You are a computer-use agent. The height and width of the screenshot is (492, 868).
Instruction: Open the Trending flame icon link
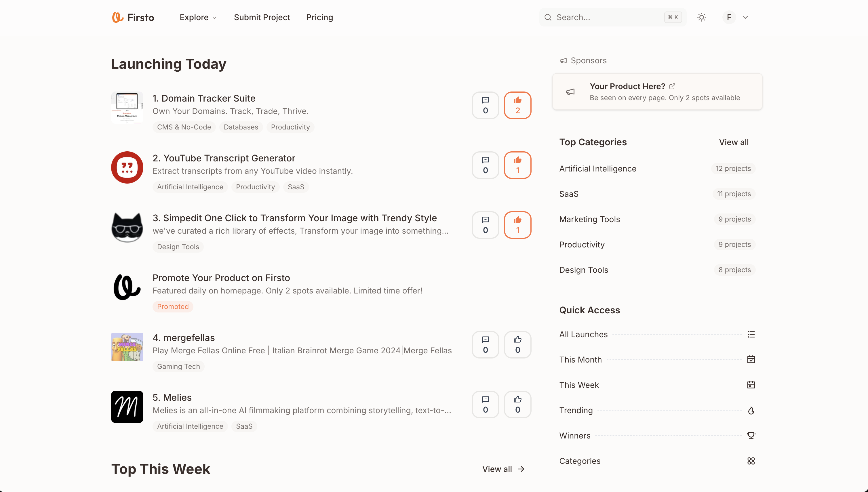click(751, 411)
